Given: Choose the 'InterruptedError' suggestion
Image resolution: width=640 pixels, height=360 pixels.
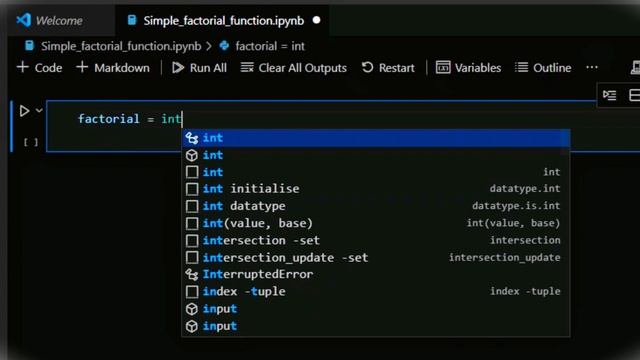Looking at the screenshot, I should 376,274.
